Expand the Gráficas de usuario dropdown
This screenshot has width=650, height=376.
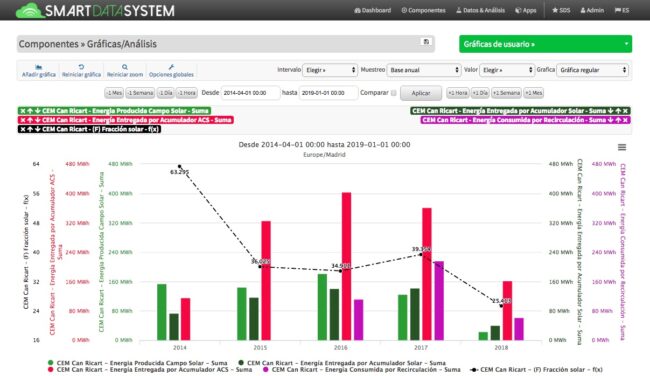tap(546, 44)
